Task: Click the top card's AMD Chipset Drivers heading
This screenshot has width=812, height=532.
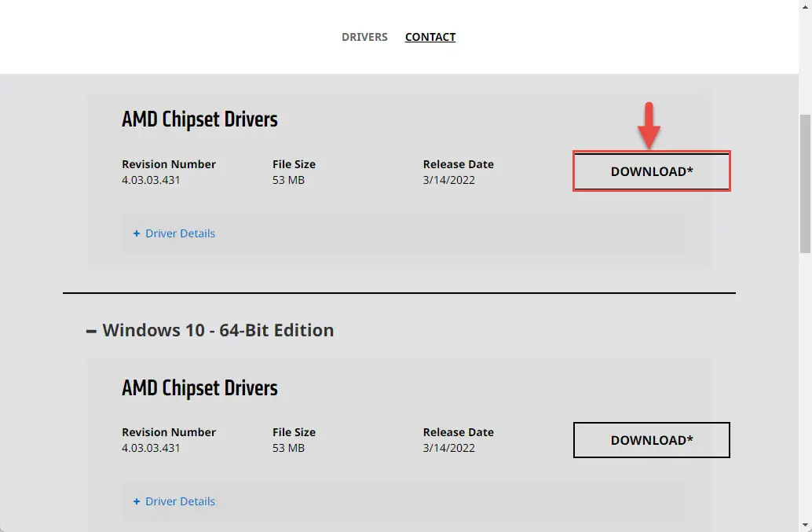Action: point(200,119)
